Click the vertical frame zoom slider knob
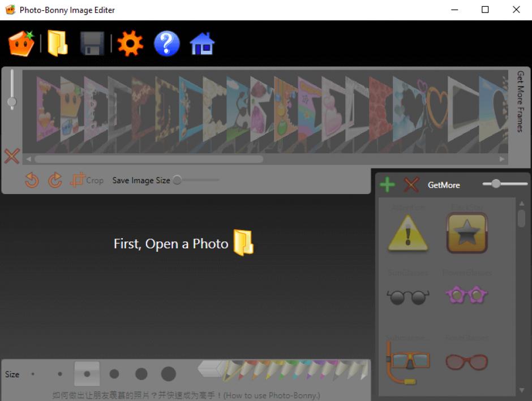The image size is (532, 401). point(12,102)
